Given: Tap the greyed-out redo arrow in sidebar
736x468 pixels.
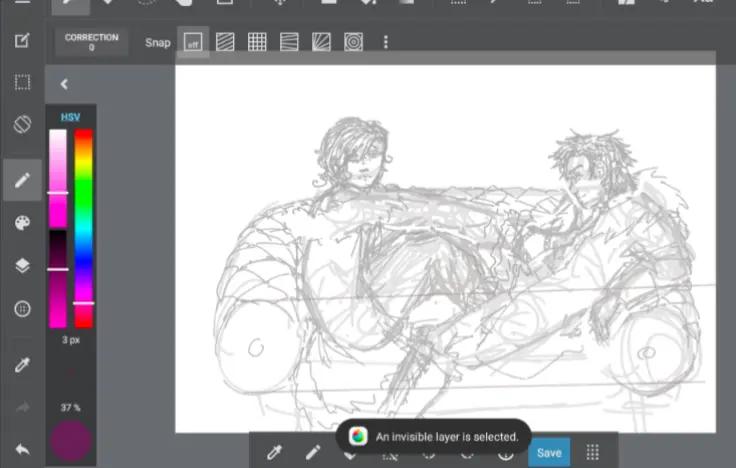Looking at the screenshot, I should point(22,407).
